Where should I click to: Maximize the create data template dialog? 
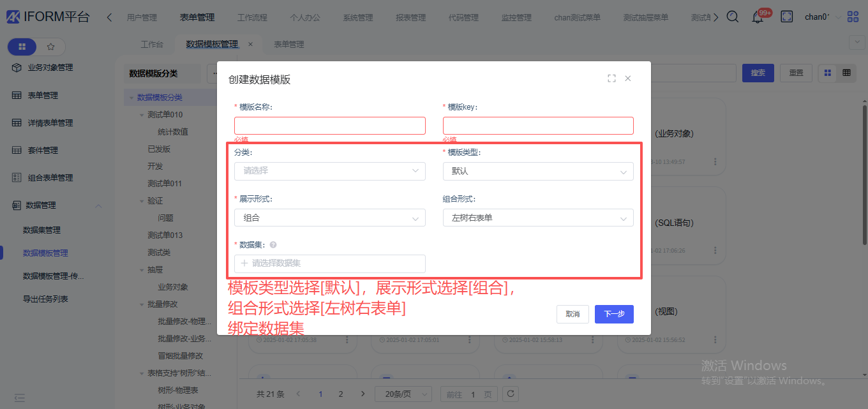611,78
